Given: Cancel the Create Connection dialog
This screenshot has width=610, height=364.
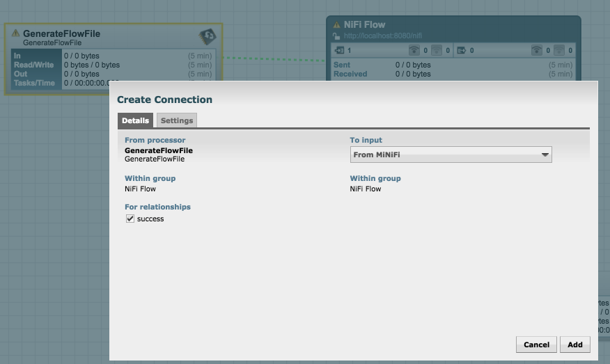Looking at the screenshot, I should (536, 345).
